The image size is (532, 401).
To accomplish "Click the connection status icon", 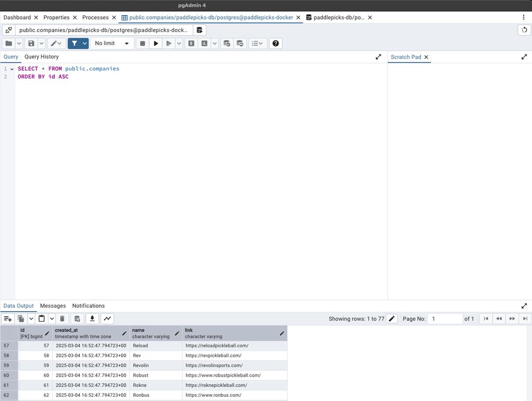I will point(9,30).
